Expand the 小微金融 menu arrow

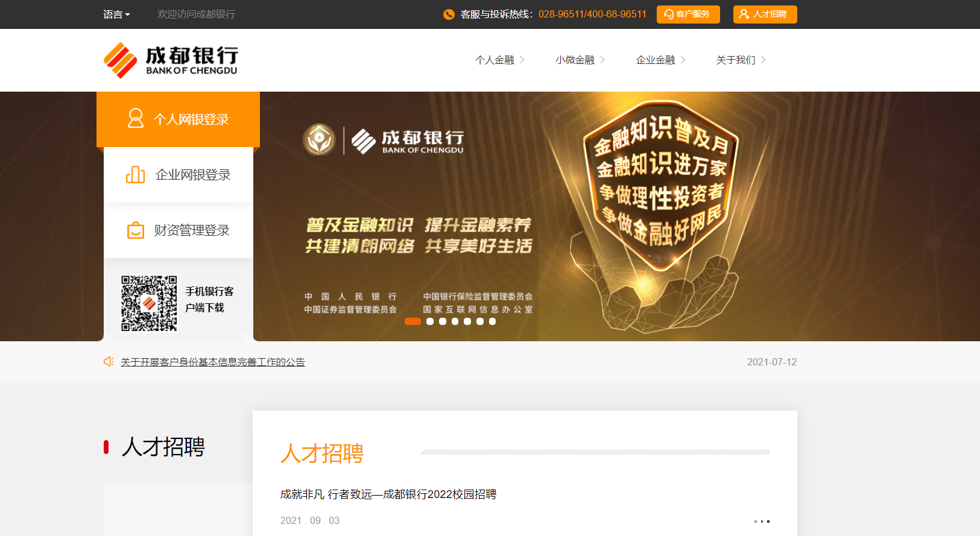click(602, 60)
